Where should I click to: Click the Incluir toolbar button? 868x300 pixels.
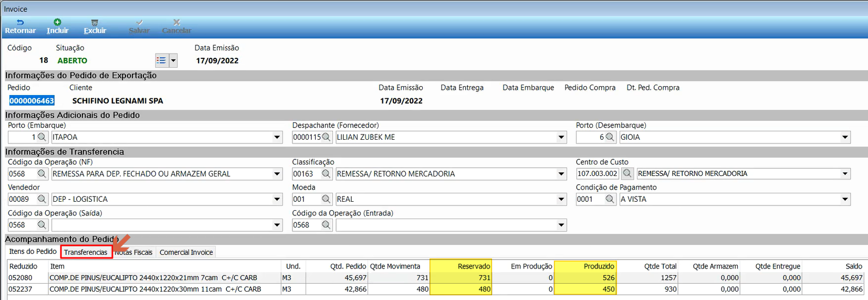(57, 26)
